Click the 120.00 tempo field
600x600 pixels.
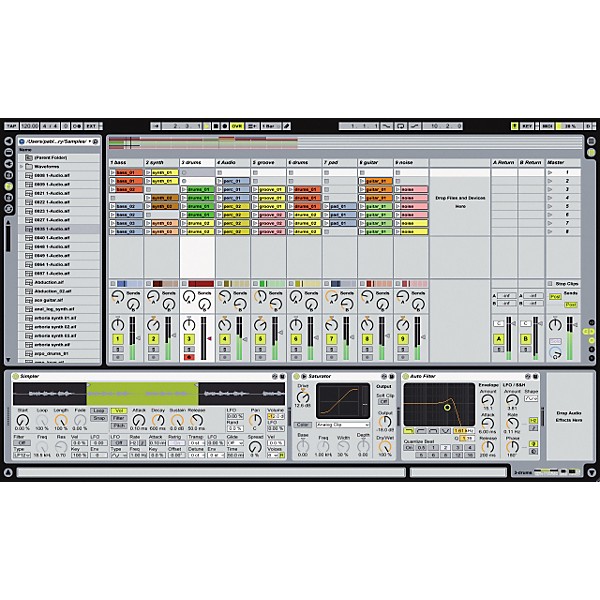coord(29,126)
